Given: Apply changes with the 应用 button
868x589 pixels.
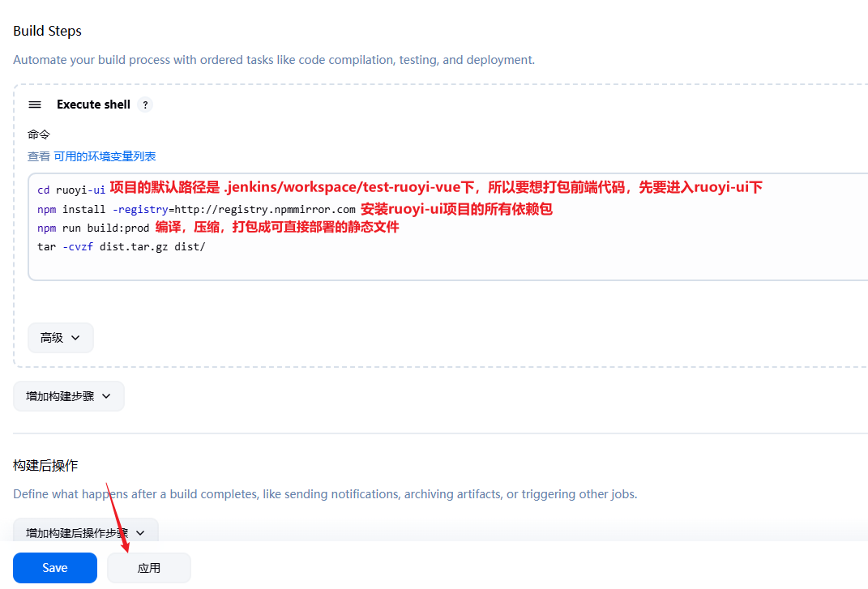Looking at the screenshot, I should click(x=149, y=568).
